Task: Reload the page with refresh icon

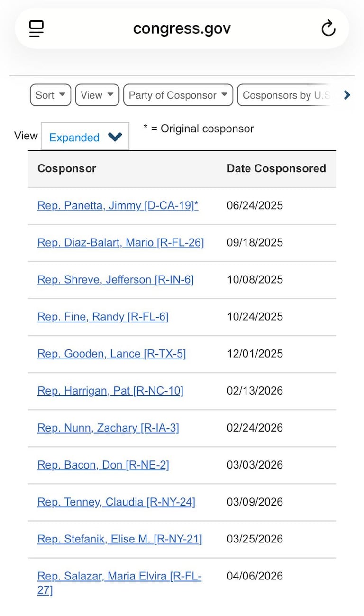Action: [x=328, y=28]
